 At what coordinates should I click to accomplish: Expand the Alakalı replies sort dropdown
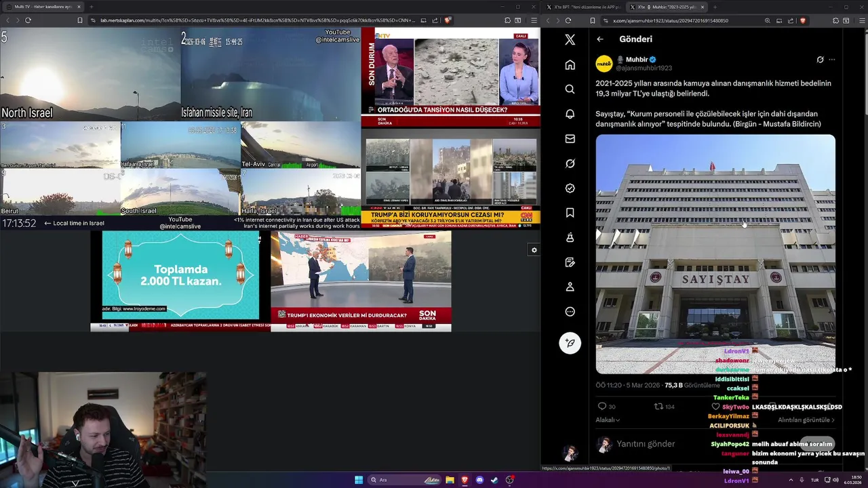click(608, 420)
